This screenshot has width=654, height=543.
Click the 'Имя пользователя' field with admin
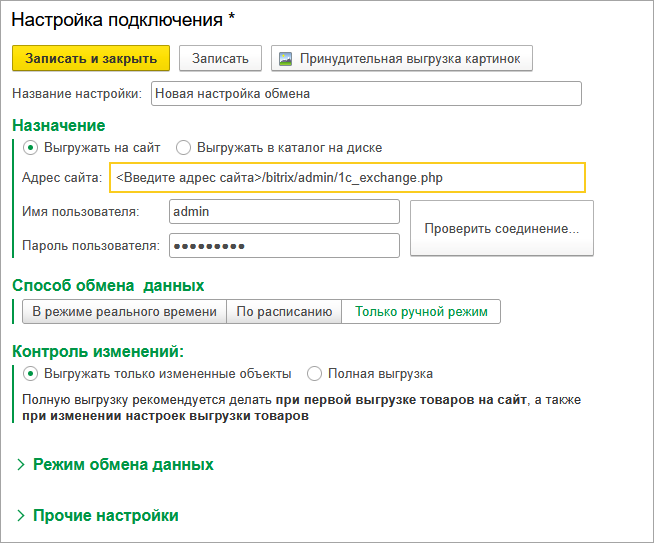point(284,212)
